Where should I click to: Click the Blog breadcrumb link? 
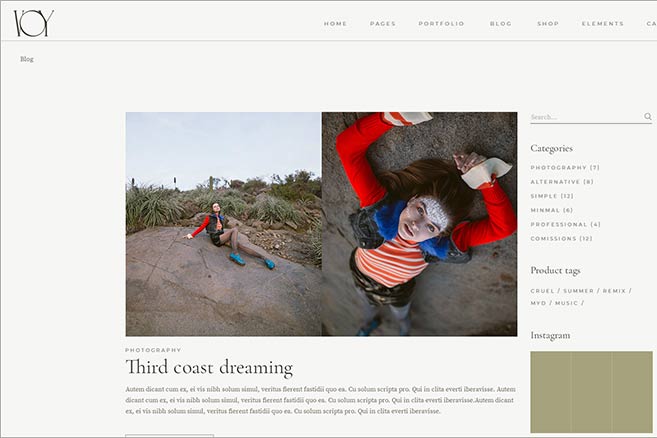point(27,59)
